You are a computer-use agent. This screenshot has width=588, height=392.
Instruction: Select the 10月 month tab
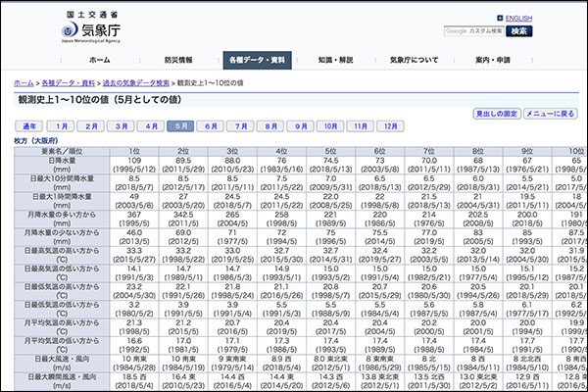(x=330, y=126)
